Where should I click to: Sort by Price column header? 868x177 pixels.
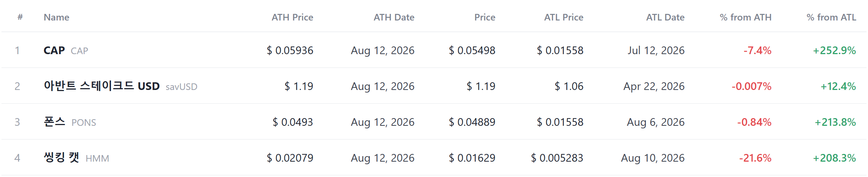[485, 17]
